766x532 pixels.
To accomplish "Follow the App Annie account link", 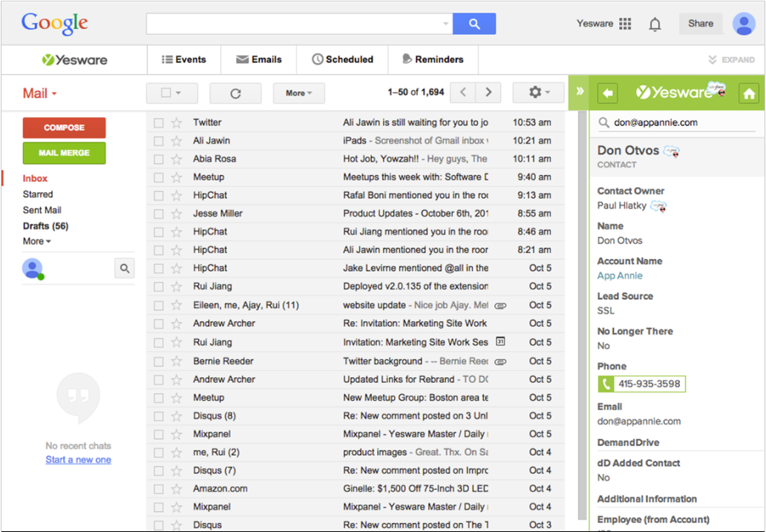I will tap(620, 276).
